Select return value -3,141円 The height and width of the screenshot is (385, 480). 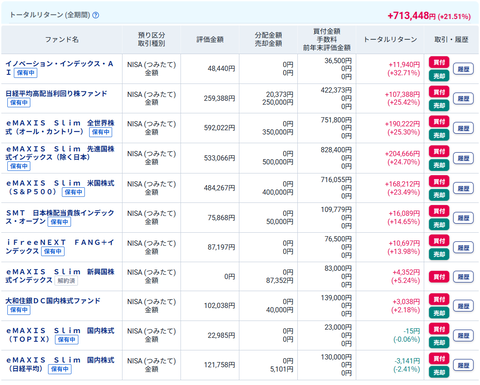click(x=407, y=361)
